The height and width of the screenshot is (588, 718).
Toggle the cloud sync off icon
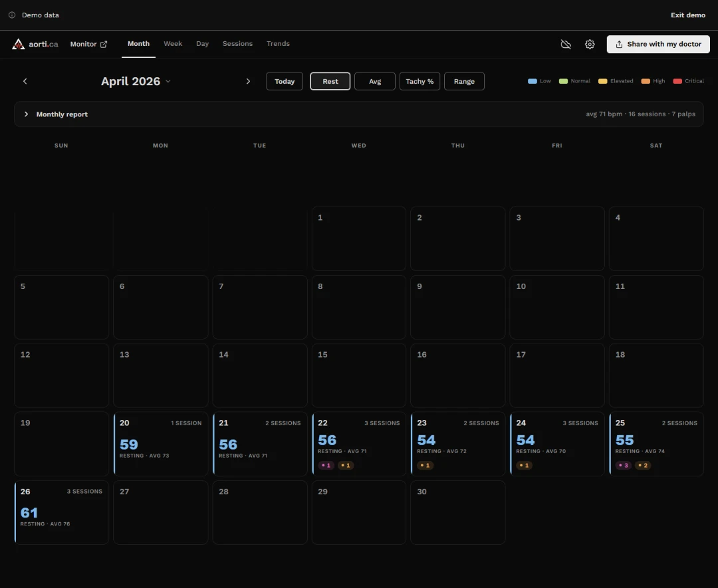click(x=566, y=45)
